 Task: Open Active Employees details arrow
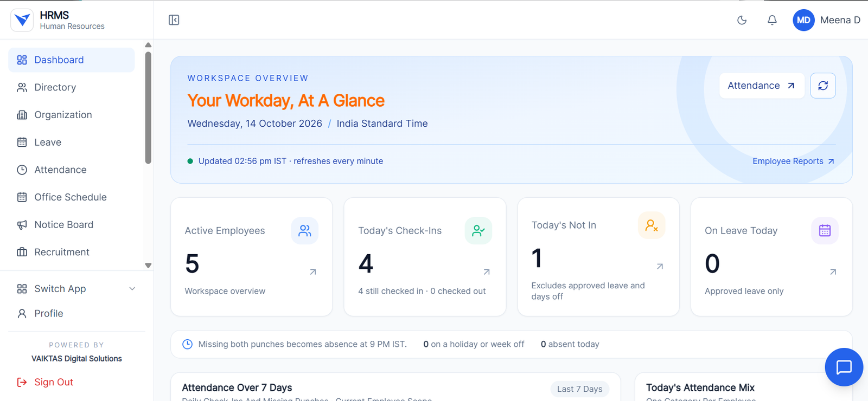(x=313, y=272)
